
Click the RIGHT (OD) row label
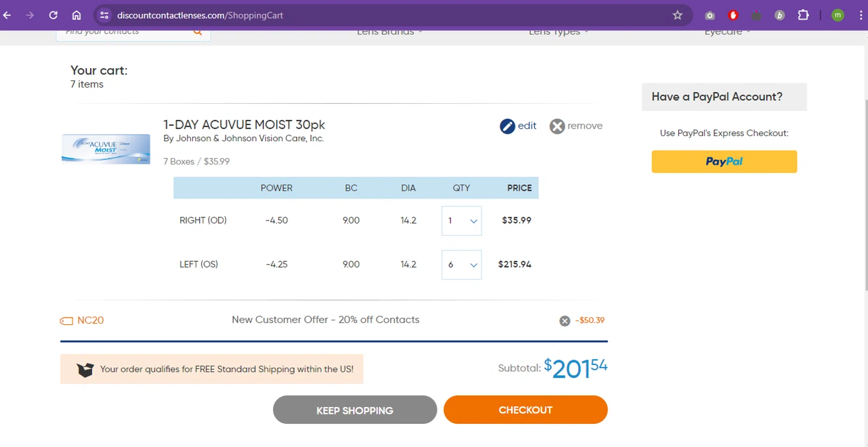(x=203, y=221)
